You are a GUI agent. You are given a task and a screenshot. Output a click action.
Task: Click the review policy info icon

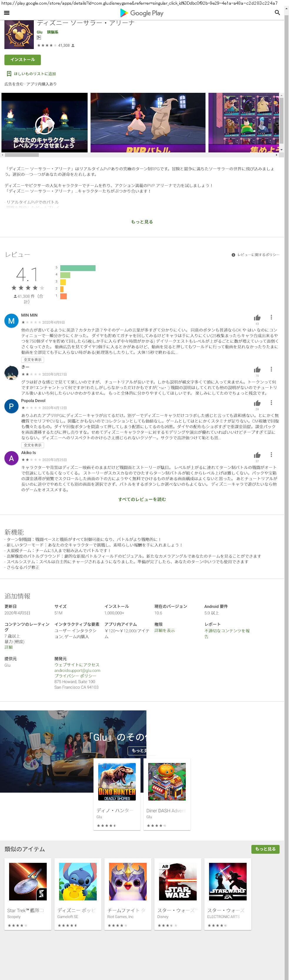233,255
